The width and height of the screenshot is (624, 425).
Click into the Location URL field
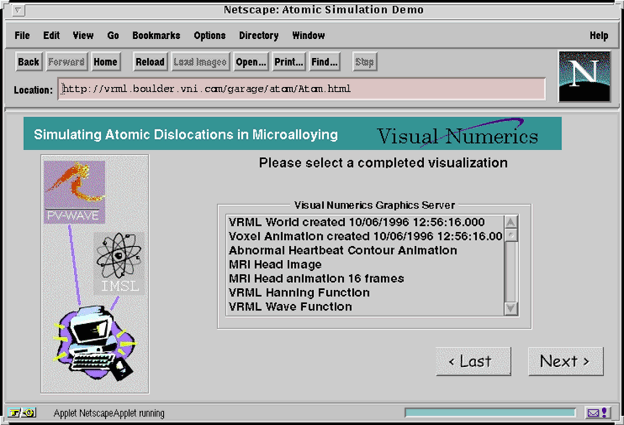(302, 89)
